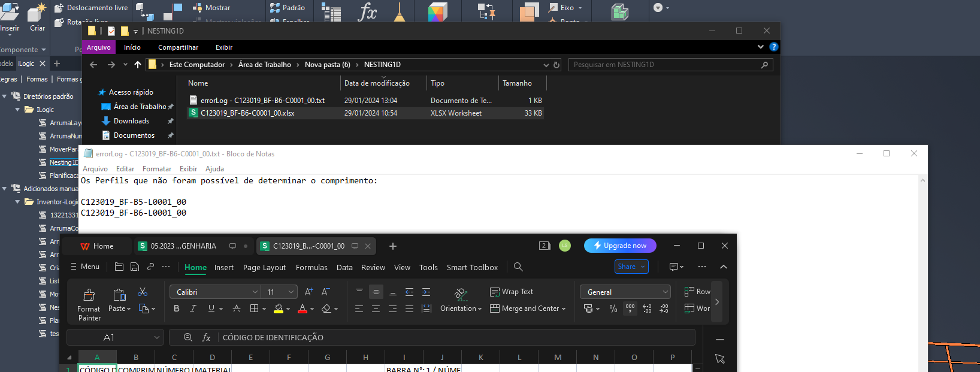Refresh the NESTING1D folder view
This screenshot has width=980, height=372.
[x=556, y=65]
